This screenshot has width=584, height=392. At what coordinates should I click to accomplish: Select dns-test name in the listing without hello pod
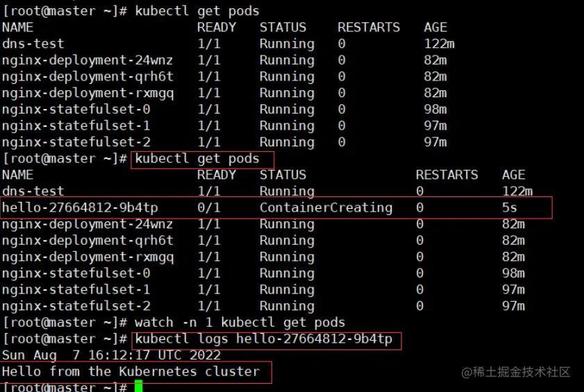33,44
